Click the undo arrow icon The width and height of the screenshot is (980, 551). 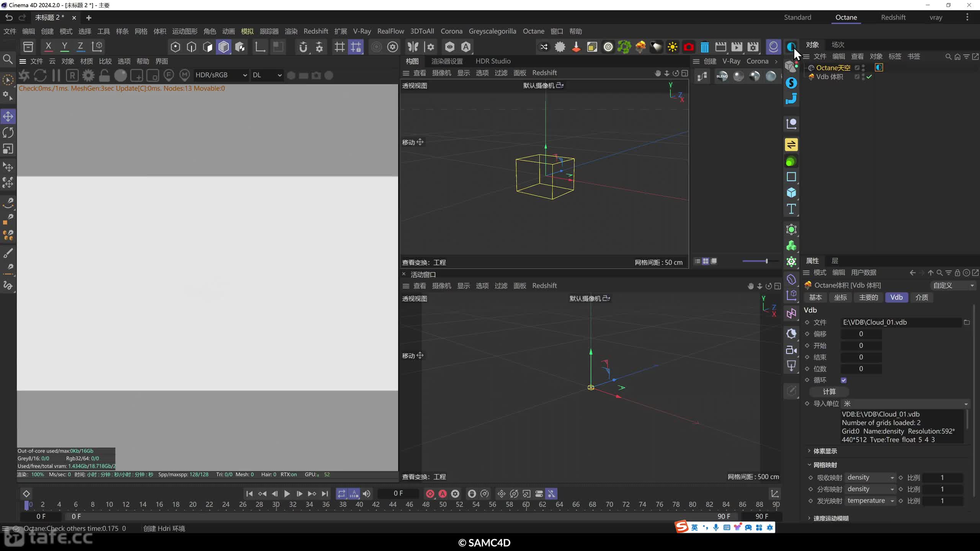pyautogui.click(x=9, y=18)
